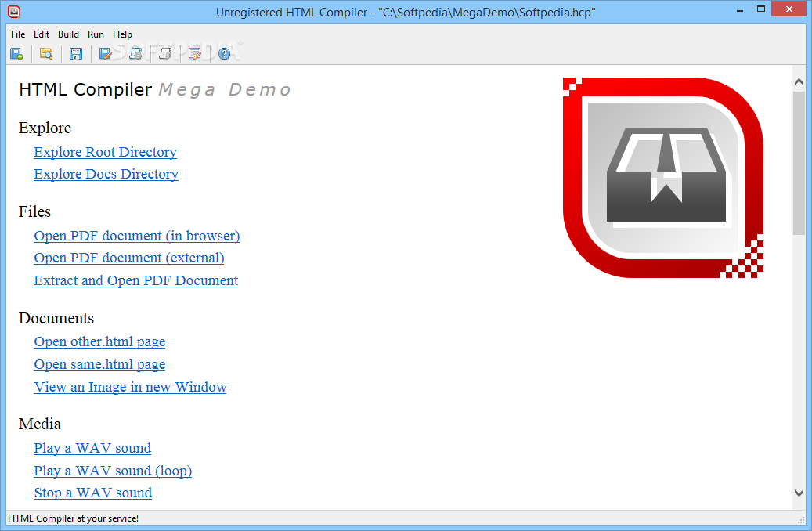This screenshot has width=812, height=531.
Task: Minimize the HTML Compiler window
Action: pos(741,9)
